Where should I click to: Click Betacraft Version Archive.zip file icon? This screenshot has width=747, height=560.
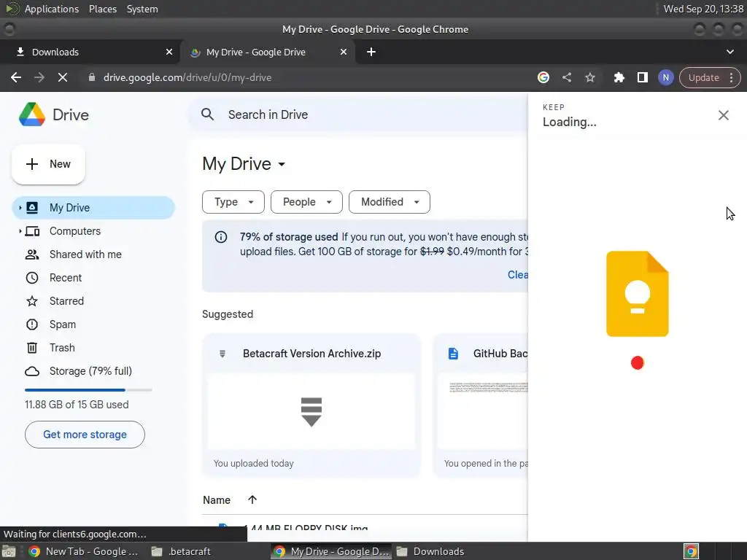coord(222,354)
